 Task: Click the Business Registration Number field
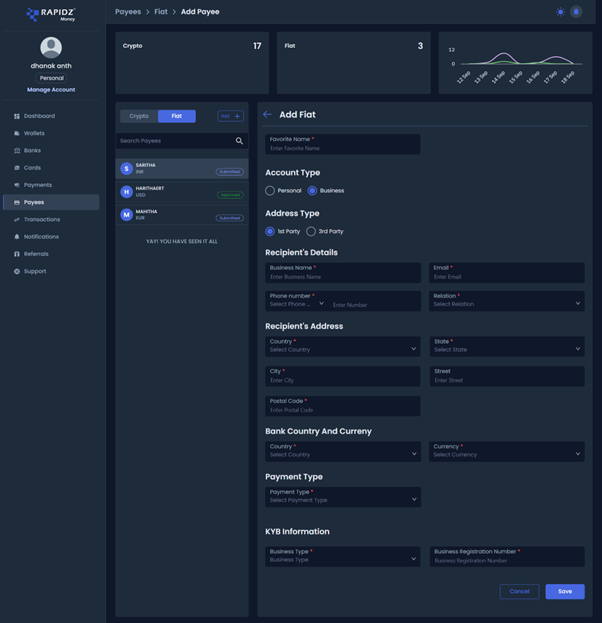coord(507,557)
